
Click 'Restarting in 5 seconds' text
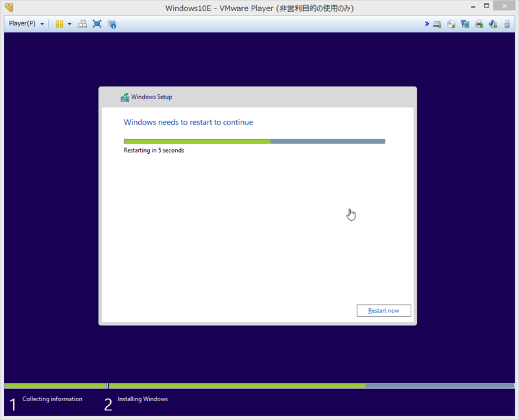click(154, 151)
